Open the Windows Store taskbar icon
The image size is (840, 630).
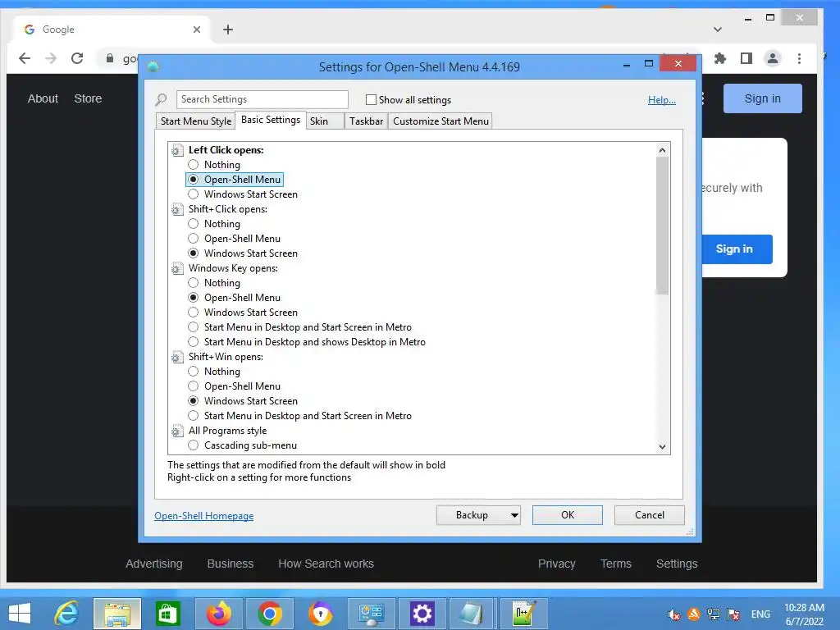click(167, 614)
